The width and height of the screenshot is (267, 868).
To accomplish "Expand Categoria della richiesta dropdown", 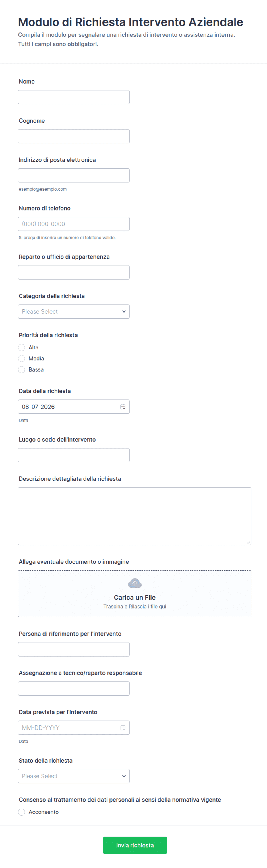I will pos(74,312).
